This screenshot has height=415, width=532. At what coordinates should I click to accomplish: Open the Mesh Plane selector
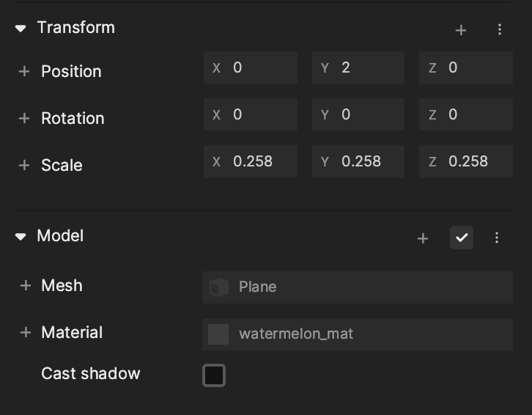358,287
